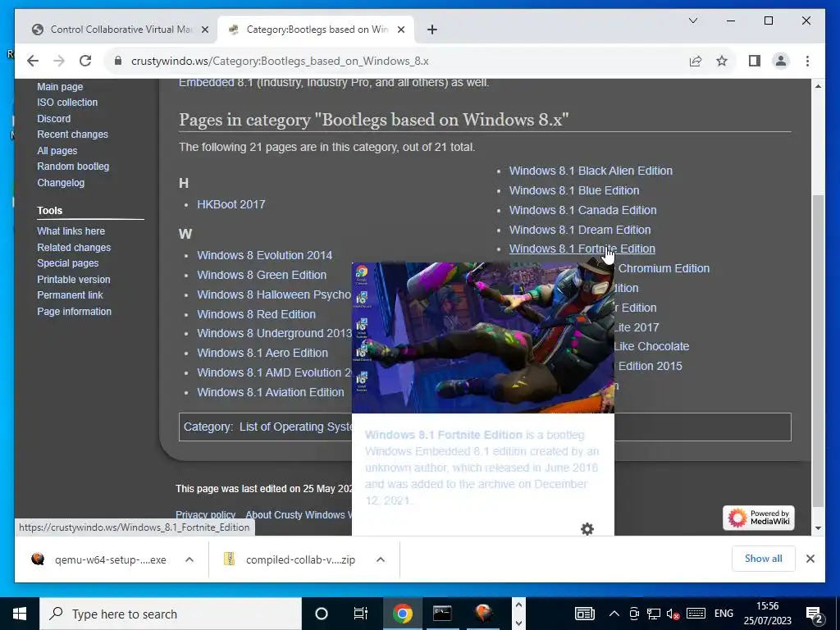
Task: Click the ENG language indicator
Action: pos(724,614)
